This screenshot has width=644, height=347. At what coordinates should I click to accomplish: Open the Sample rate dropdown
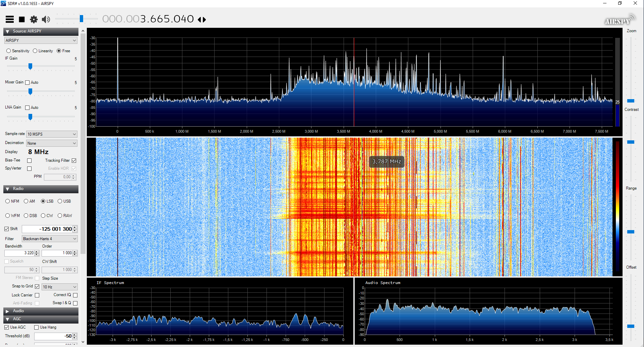click(52, 134)
